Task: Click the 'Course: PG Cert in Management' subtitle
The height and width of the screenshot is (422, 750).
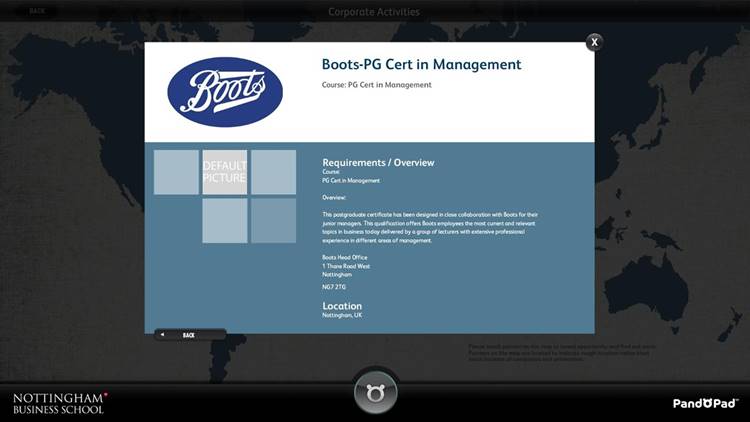Action: tap(376, 85)
